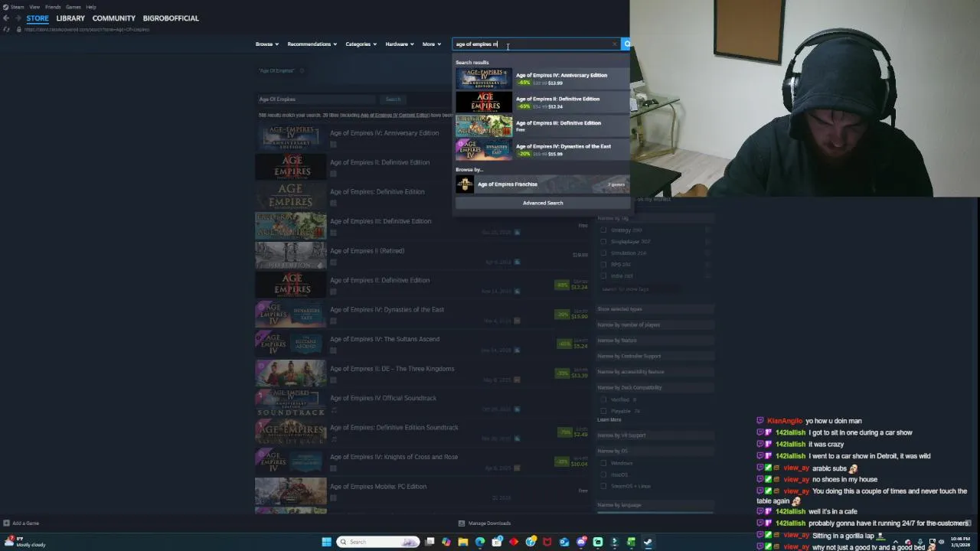Screen dimensions: 980x551
Task: Open Copilot from the taskbar
Action: click(446, 542)
